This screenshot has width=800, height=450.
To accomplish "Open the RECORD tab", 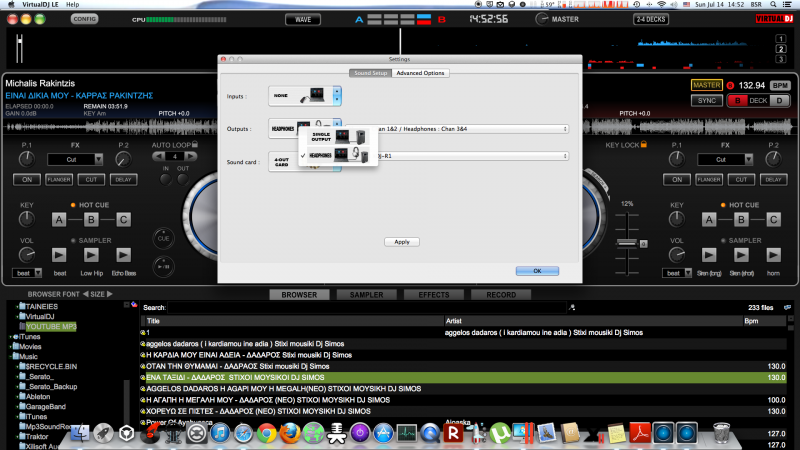I will click(501, 295).
